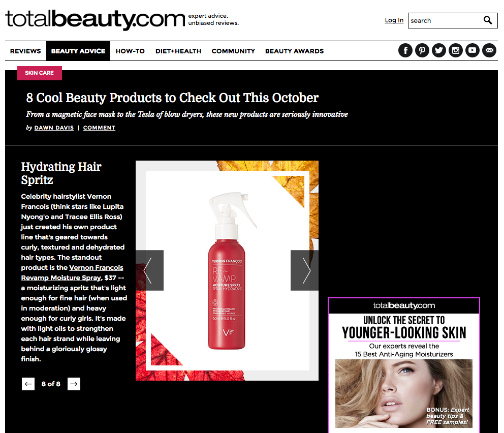Go to Beauty Awards section
The image size is (504, 433).
(x=295, y=51)
